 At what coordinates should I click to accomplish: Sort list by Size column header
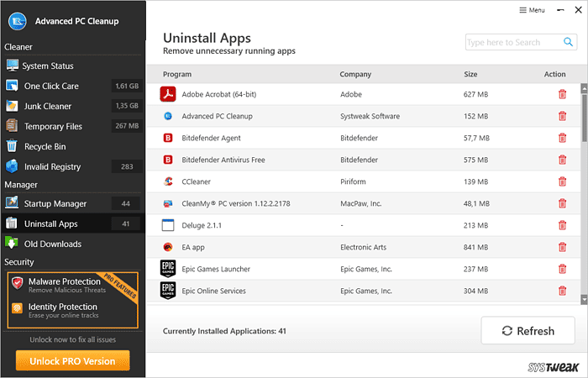tap(470, 74)
